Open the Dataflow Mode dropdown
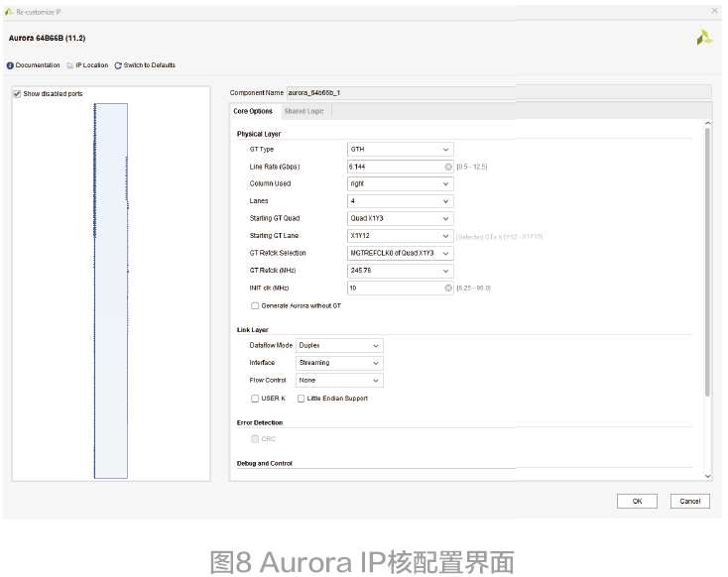The height and width of the screenshot is (577, 728). [339, 345]
